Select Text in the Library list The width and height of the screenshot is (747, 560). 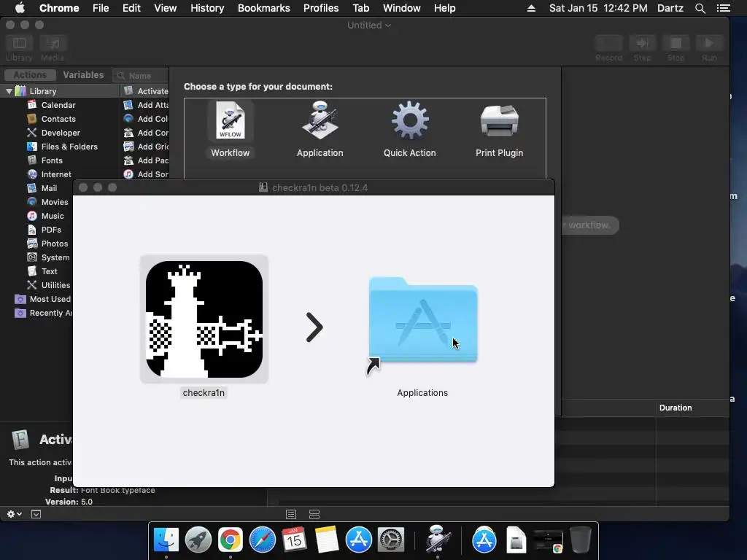[49, 271]
